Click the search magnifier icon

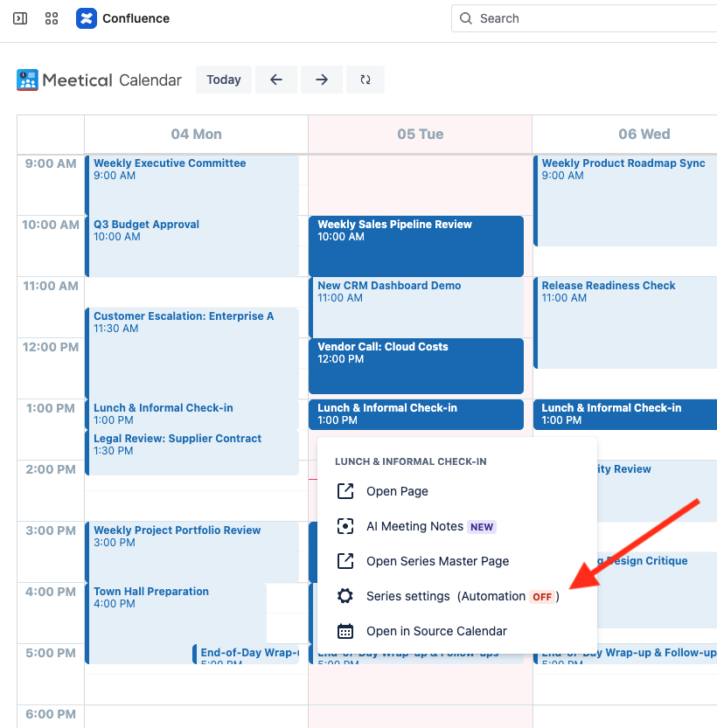point(466,18)
